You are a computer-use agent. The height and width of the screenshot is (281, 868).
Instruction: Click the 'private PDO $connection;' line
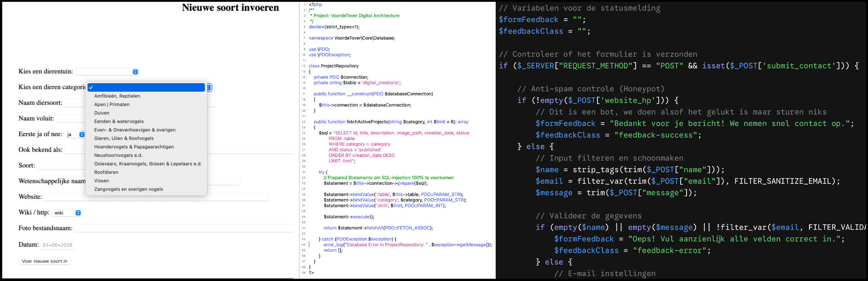(341, 77)
